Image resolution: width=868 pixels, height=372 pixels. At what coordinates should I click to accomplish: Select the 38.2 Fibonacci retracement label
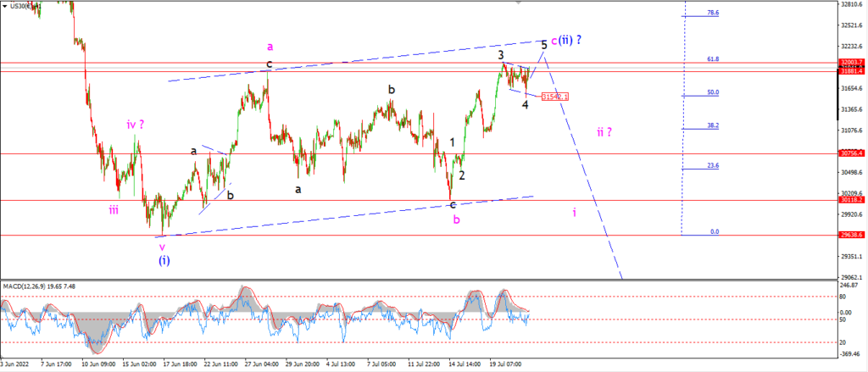coord(713,125)
